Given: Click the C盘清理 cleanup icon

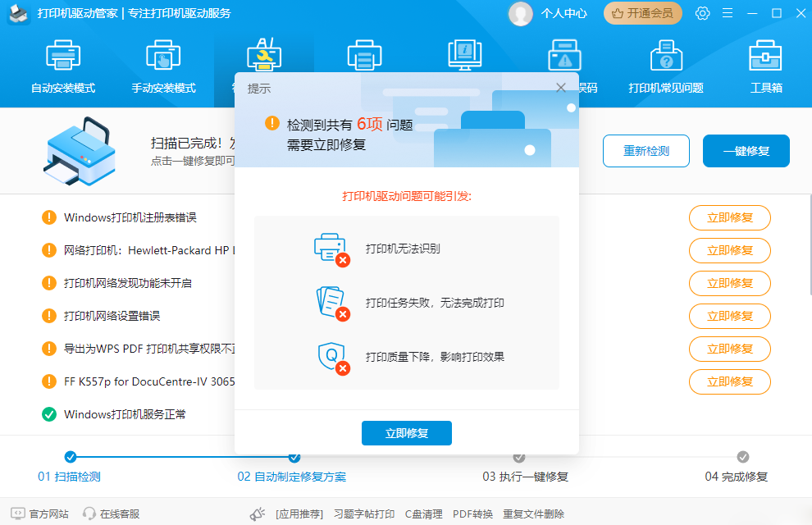Looking at the screenshot, I should (x=423, y=513).
